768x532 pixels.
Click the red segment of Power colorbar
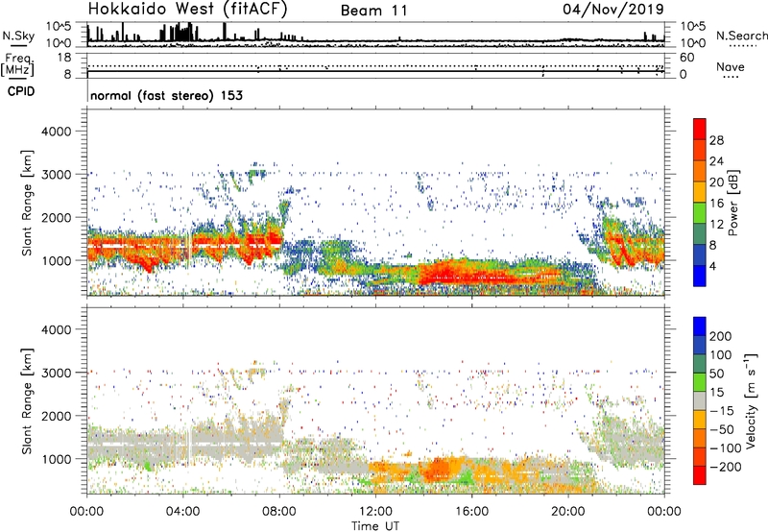click(x=700, y=130)
